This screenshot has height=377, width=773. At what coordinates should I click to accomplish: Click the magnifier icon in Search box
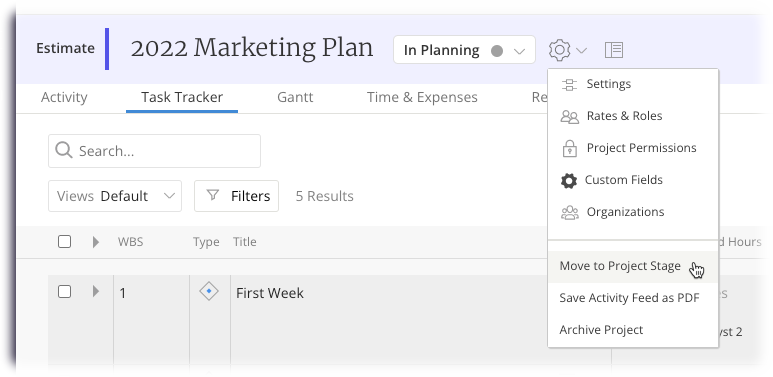(x=64, y=150)
